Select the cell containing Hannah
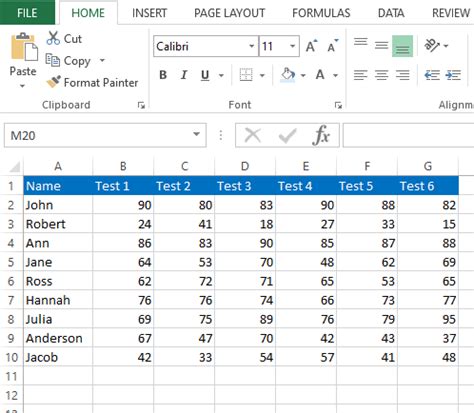This screenshot has height=413, width=474. (x=58, y=300)
